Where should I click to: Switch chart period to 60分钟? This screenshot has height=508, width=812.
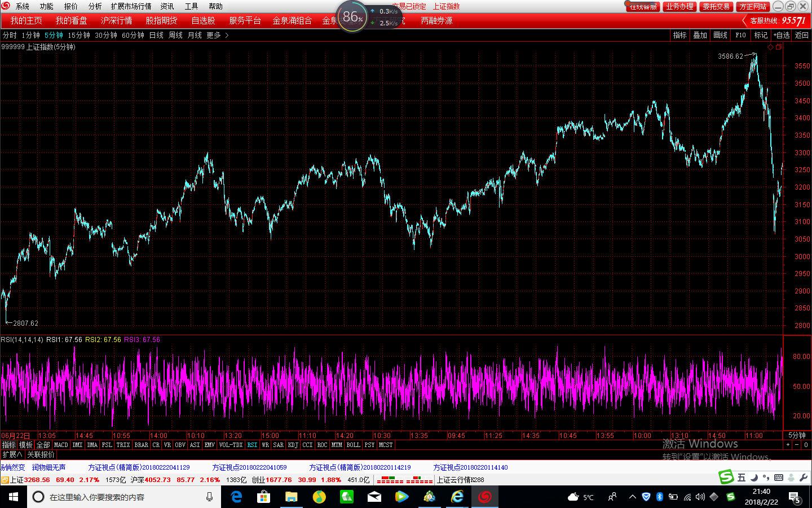pos(133,35)
